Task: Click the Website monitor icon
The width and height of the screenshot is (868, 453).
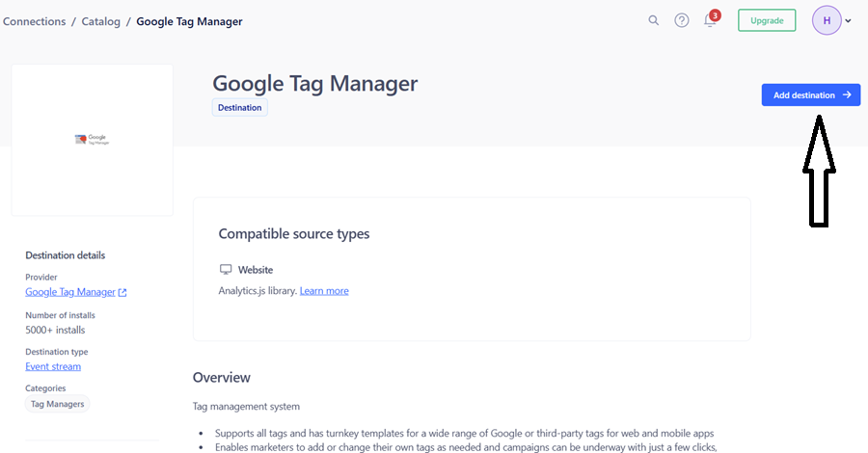Action: tap(226, 269)
